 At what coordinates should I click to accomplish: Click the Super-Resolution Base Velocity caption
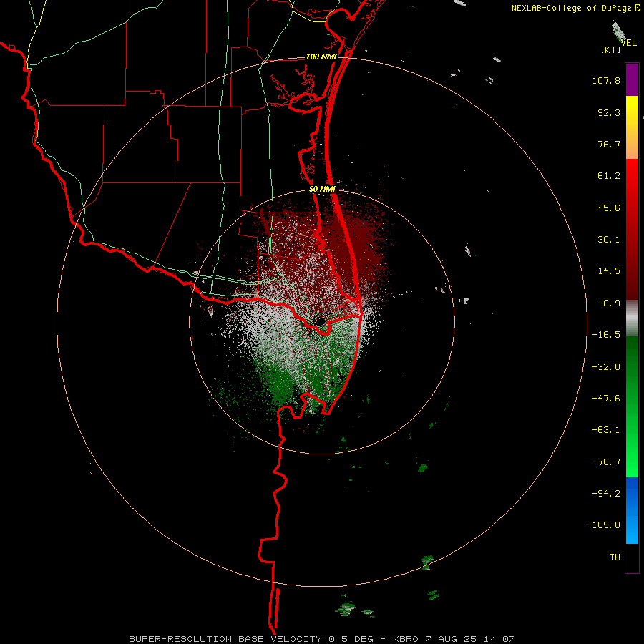click(321, 639)
